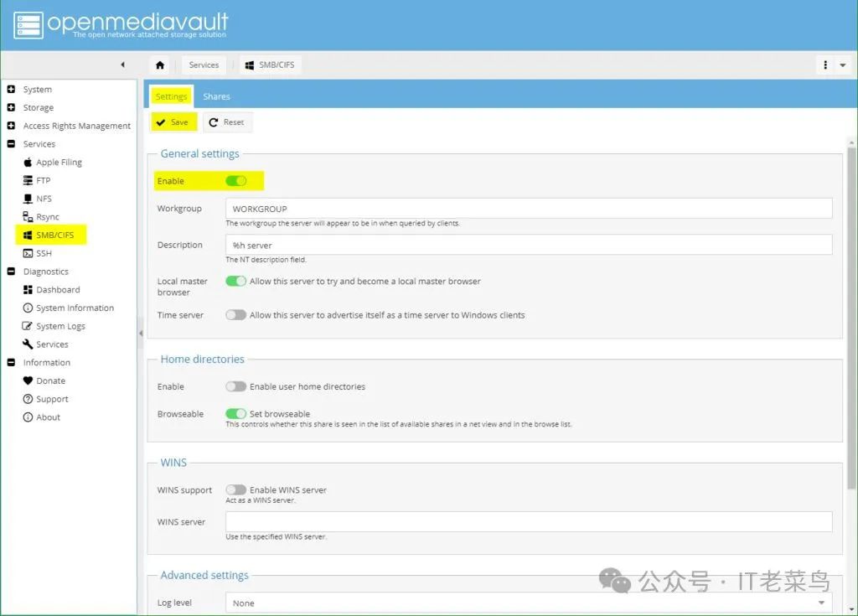
Task: Open System Logs page
Action: 54,326
